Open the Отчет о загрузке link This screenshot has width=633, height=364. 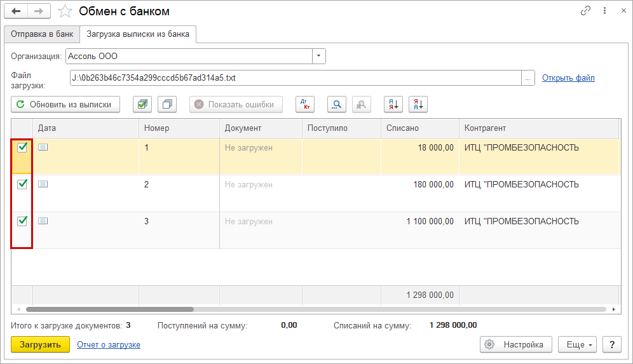click(x=109, y=344)
